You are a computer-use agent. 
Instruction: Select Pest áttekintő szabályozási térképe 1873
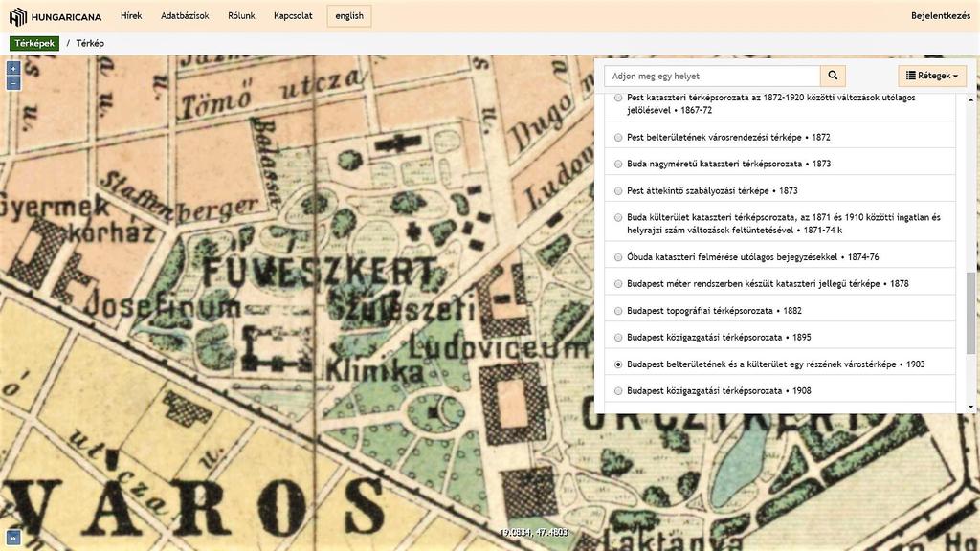618,190
